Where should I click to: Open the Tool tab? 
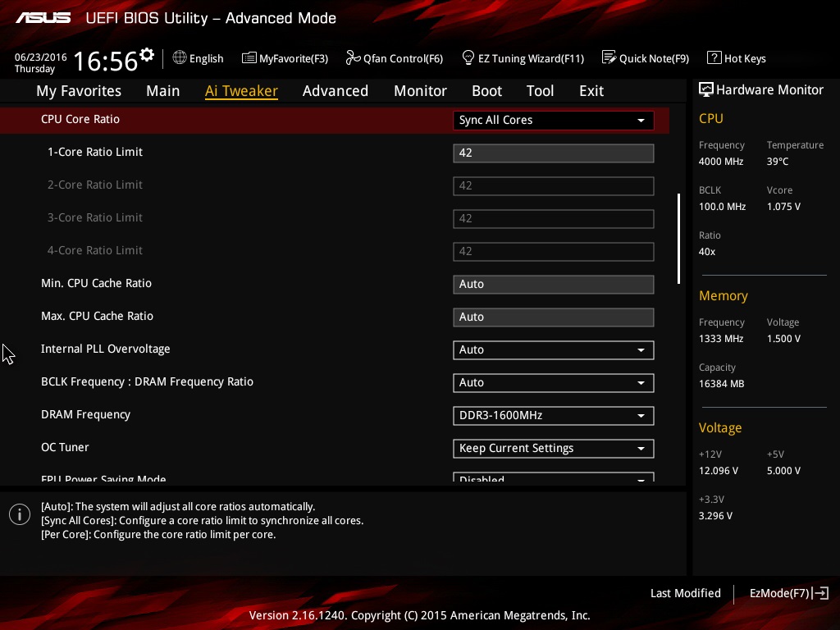tap(540, 90)
